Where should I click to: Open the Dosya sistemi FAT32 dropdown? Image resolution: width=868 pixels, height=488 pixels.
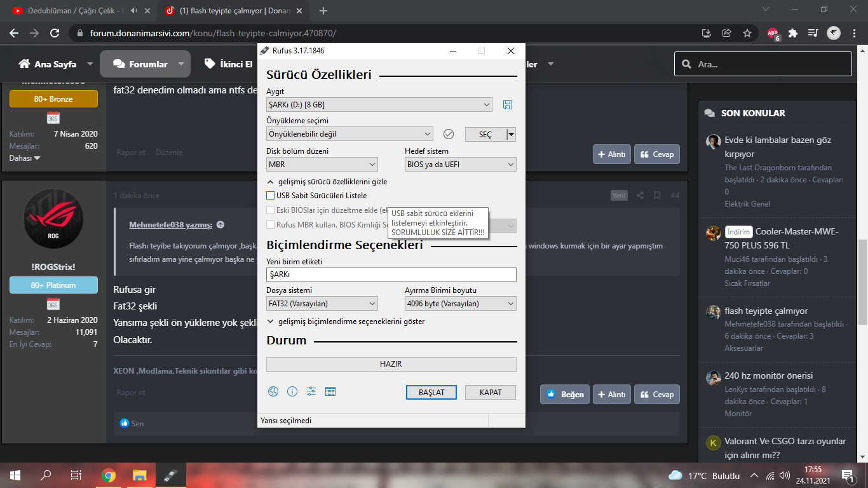pyautogui.click(x=322, y=304)
